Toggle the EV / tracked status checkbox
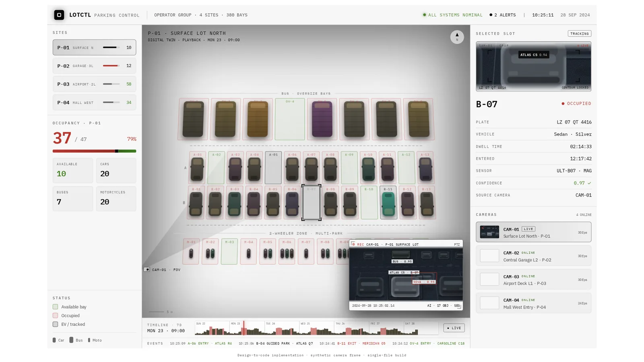The width and height of the screenshot is (644, 362). 55,324
